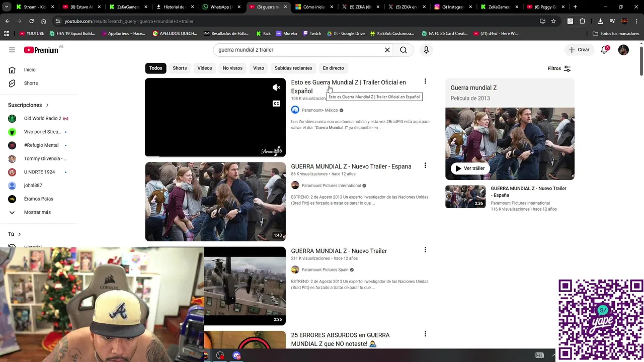The width and height of the screenshot is (644, 362).
Task: Open the account avatar menu
Action: 623,50
